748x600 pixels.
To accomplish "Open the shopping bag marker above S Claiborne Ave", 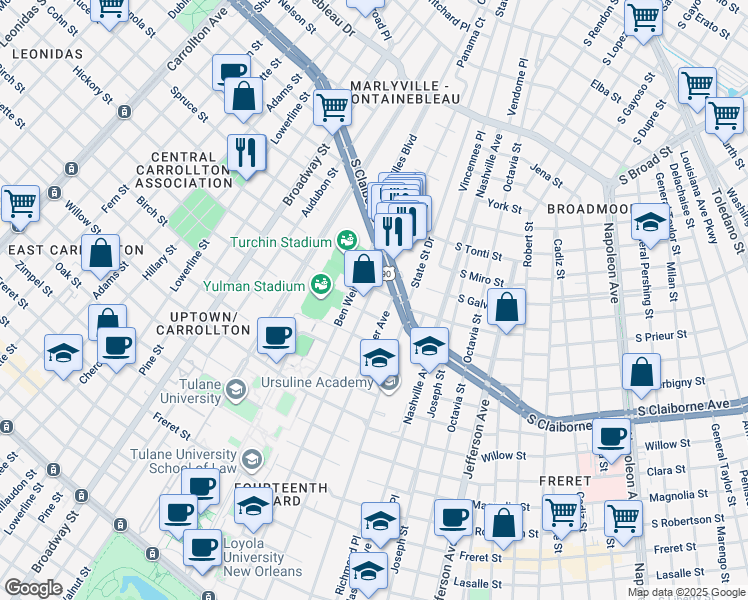I will [640, 371].
